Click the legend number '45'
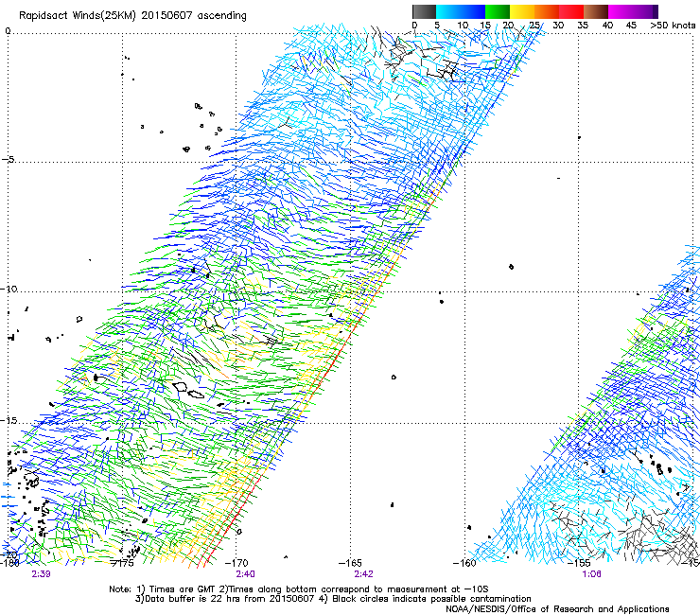The width and height of the screenshot is (700, 615). click(631, 26)
